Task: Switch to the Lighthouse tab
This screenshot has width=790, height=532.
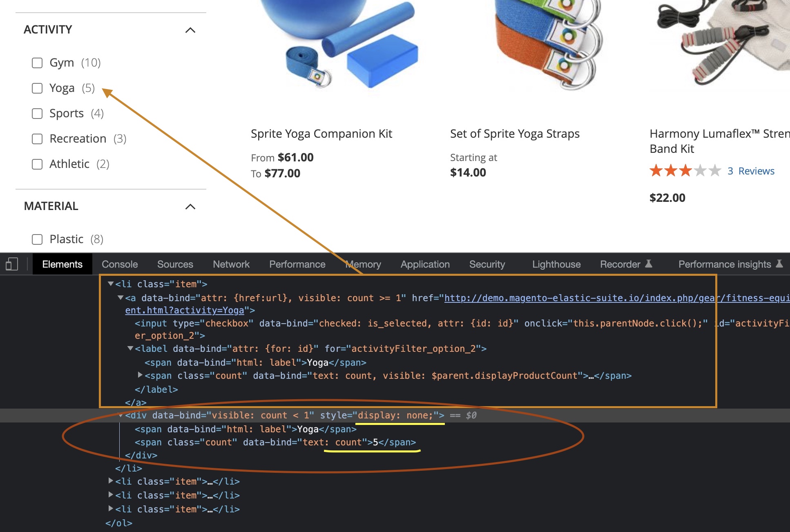Action: click(556, 264)
